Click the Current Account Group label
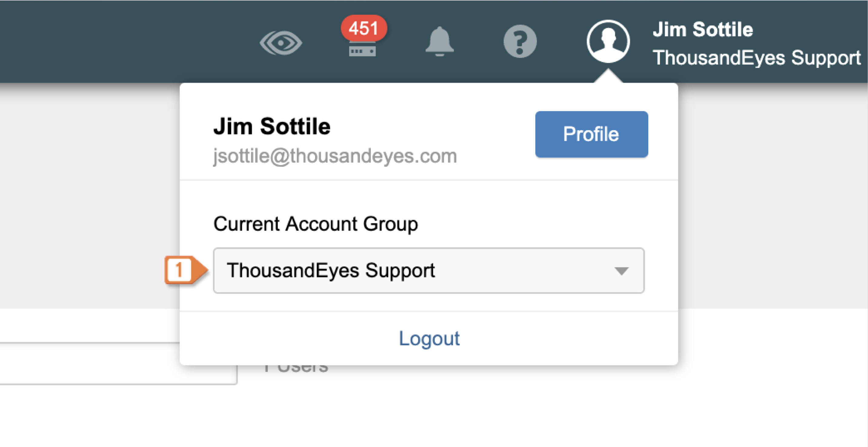The image size is (868, 447). pyautogui.click(x=315, y=224)
